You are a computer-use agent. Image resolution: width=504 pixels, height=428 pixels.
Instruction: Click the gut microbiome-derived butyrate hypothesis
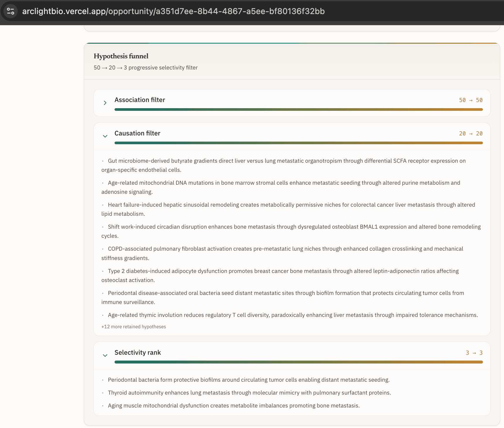284,165
